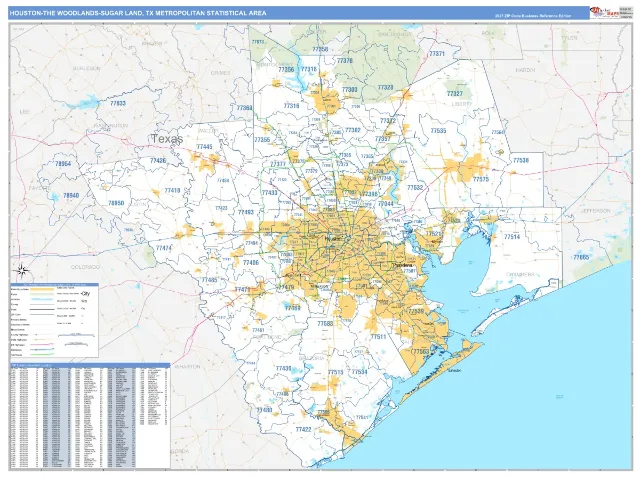
Task: Click ZIP code label 77833
Action: coord(118,103)
